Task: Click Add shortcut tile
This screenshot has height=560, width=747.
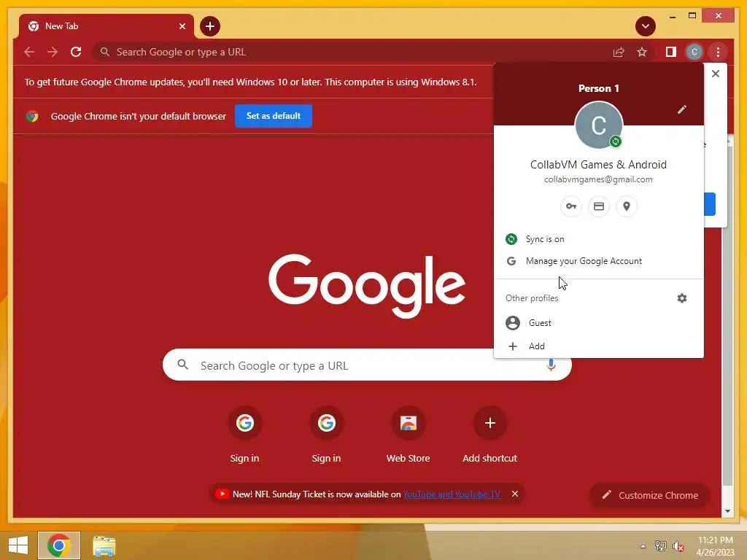Action: tap(489, 435)
